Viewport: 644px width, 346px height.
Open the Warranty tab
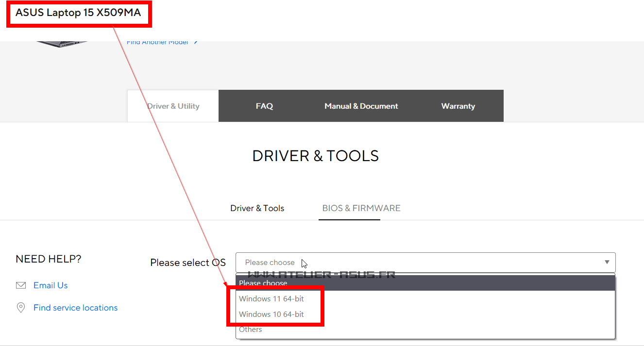pos(458,106)
